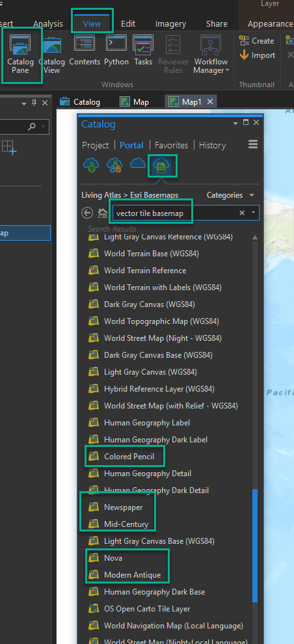Click the left pane search magnifier
The height and width of the screenshot is (644, 294).
tap(32, 127)
